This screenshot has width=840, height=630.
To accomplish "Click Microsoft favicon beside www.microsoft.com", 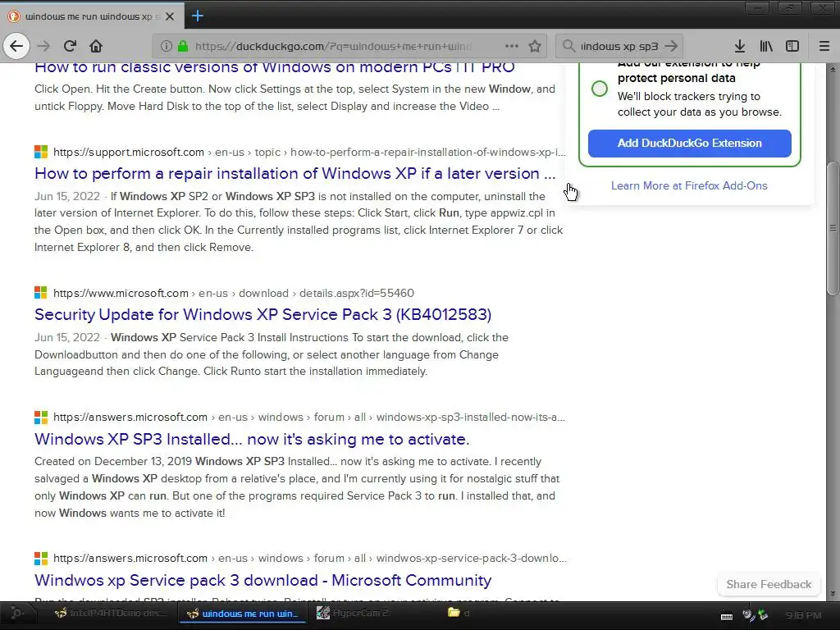I will click(41, 293).
